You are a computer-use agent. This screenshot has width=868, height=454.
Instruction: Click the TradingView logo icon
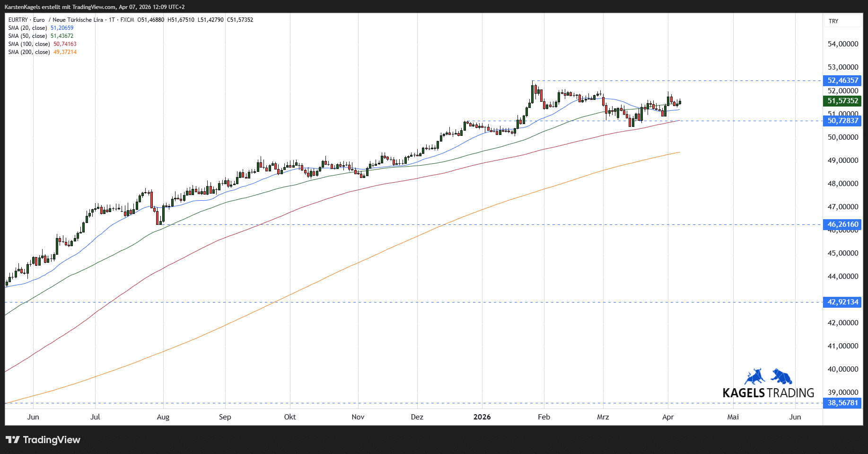click(x=13, y=440)
